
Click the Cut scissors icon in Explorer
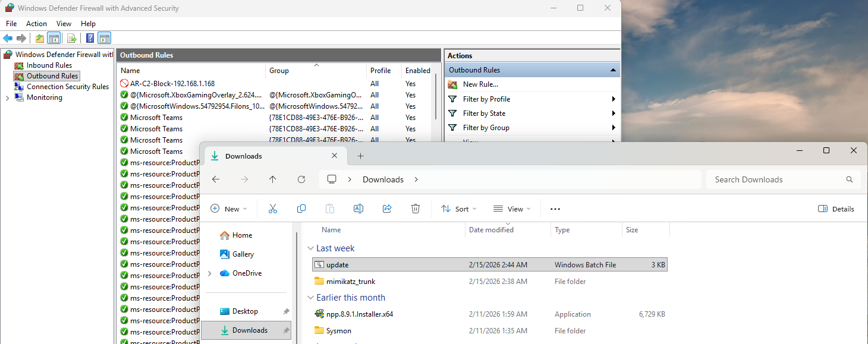[x=273, y=209]
